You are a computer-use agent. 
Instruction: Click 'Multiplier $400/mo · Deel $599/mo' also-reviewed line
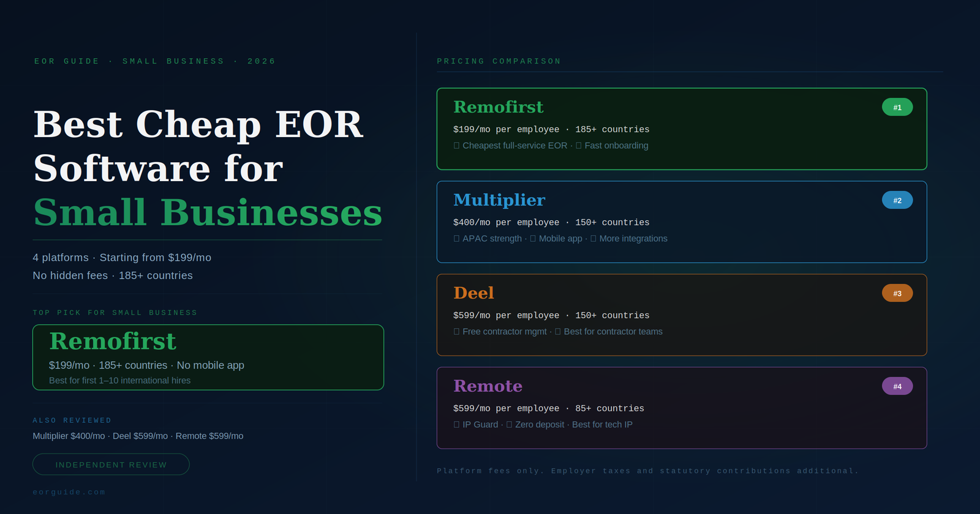tap(138, 436)
